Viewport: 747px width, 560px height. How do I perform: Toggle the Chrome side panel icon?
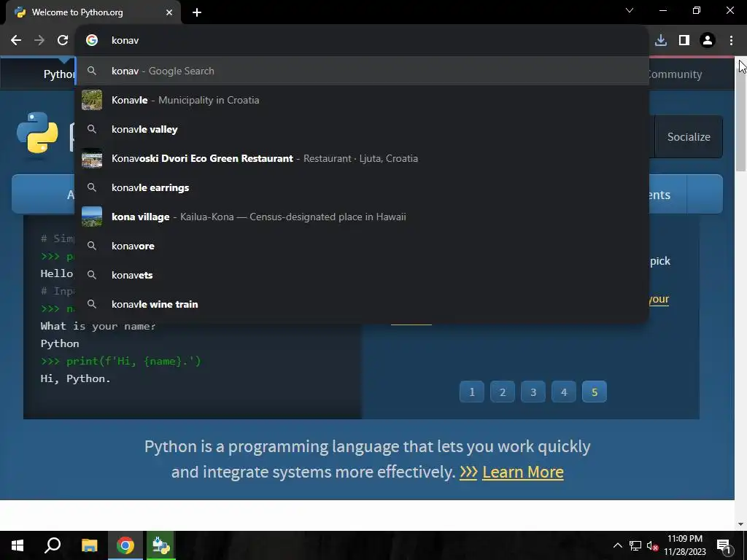pyautogui.click(x=684, y=41)
